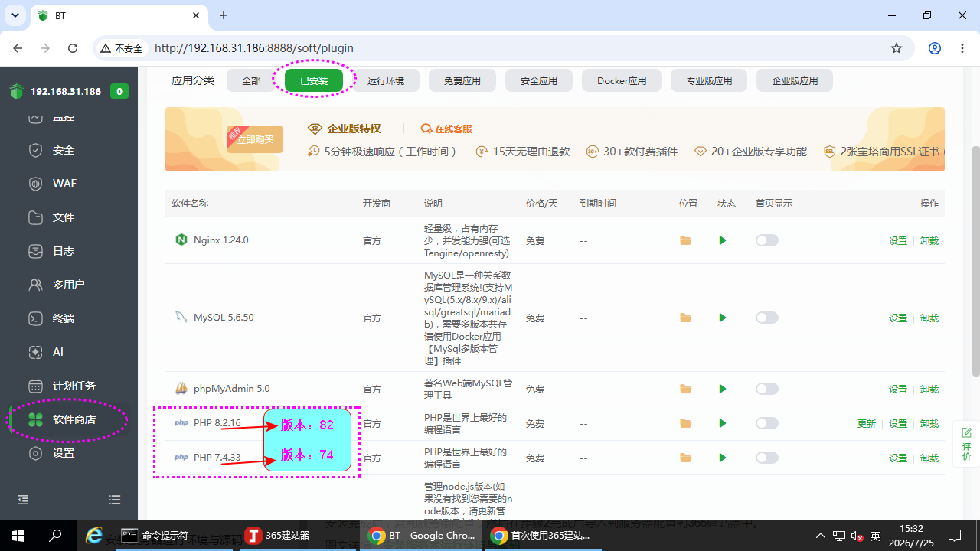
Task: Select the 运行环境 category tab
Action: point(386,80)
